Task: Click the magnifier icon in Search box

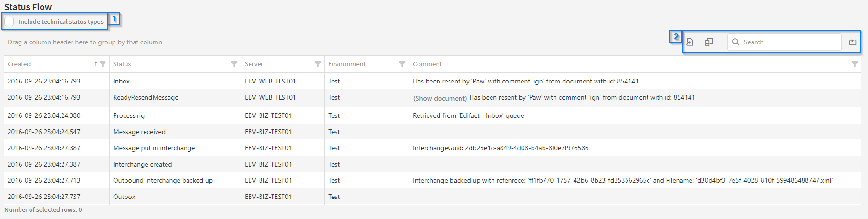Action: pos(736,42)
